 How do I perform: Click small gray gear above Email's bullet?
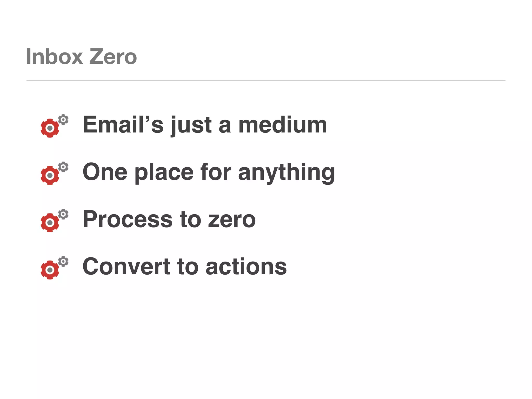(x=63, y=120)
